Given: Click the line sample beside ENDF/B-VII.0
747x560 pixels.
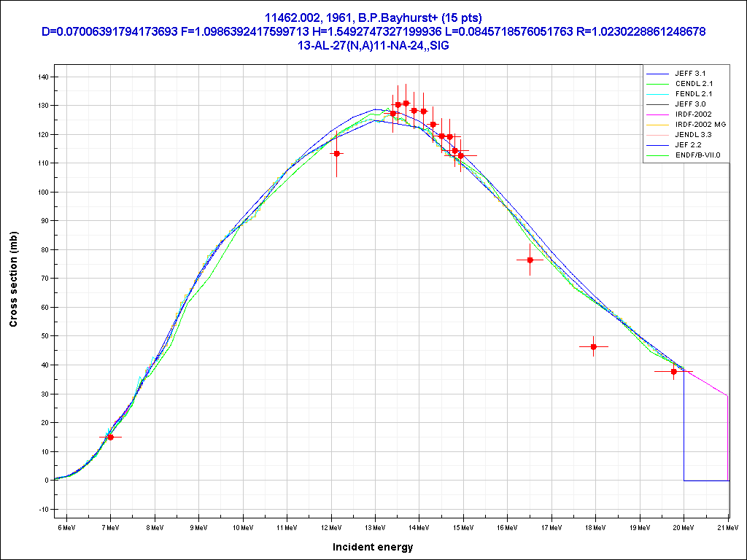Looking at the screenshot, I should 658,155.
